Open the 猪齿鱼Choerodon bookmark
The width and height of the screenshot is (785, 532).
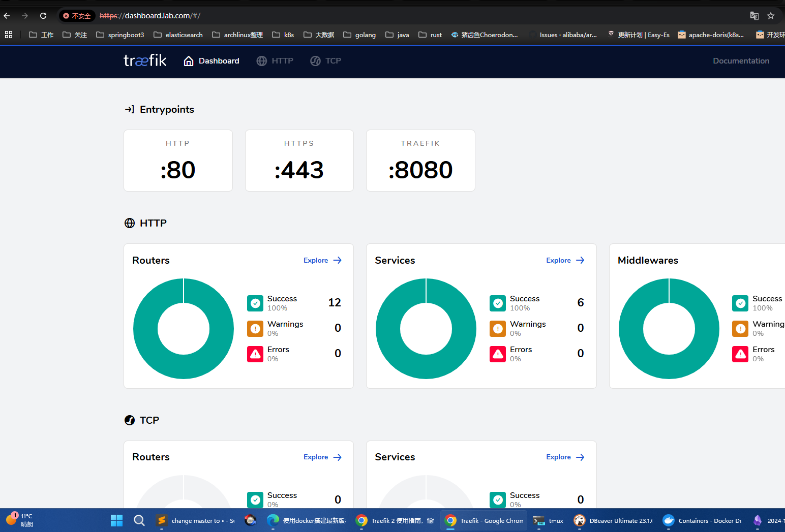pyautogui.click(x=485, y=35)
